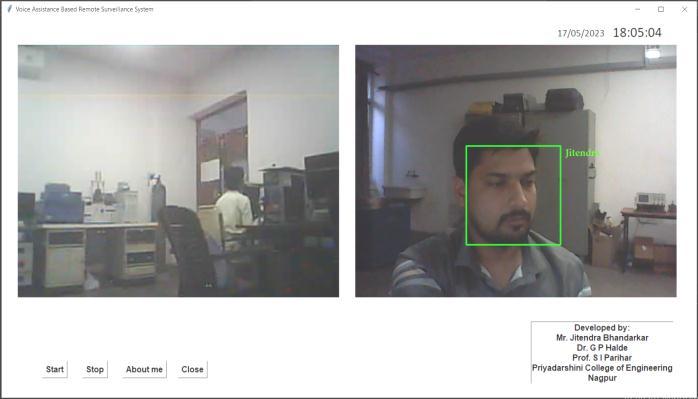Stop the surveillance with Stop button
Viewport: 698px width, 399px height.
pyautogui.click(x=95, y=369)
